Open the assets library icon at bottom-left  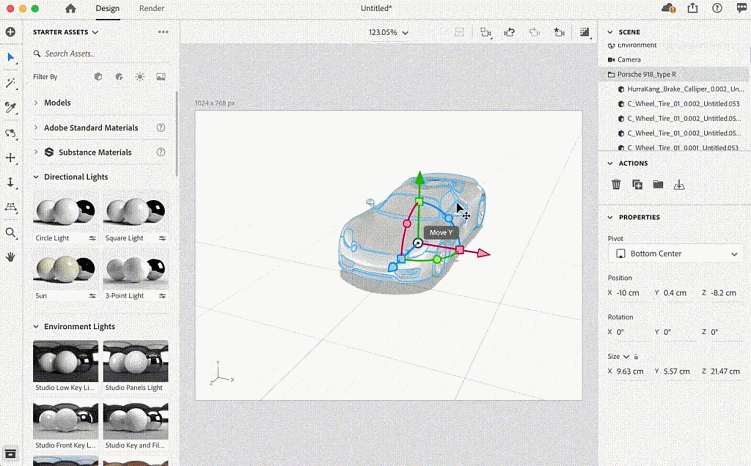coord(11,453)
